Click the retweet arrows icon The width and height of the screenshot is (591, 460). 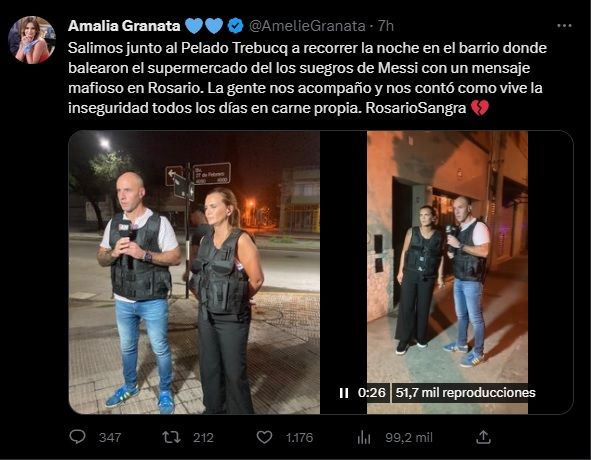[171, 437]
